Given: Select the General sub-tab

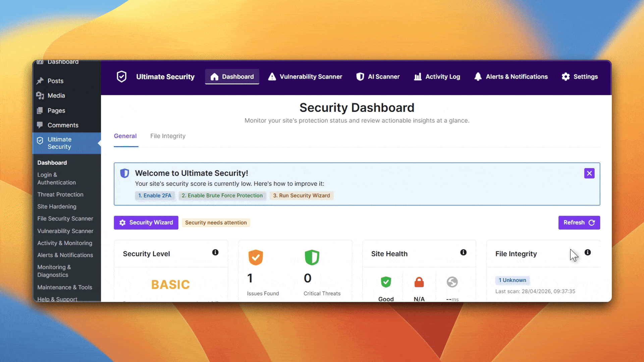Looking at the screenshot, I should (x=125, y=136).
